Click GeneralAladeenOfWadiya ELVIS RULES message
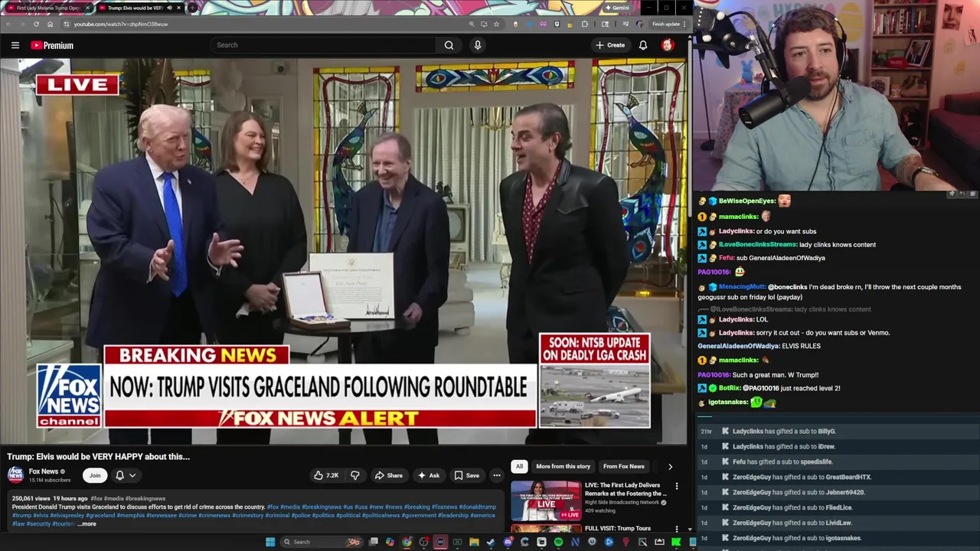Image resolution: width=980 pixels, height=551 pixels. [x=759, y=346]
